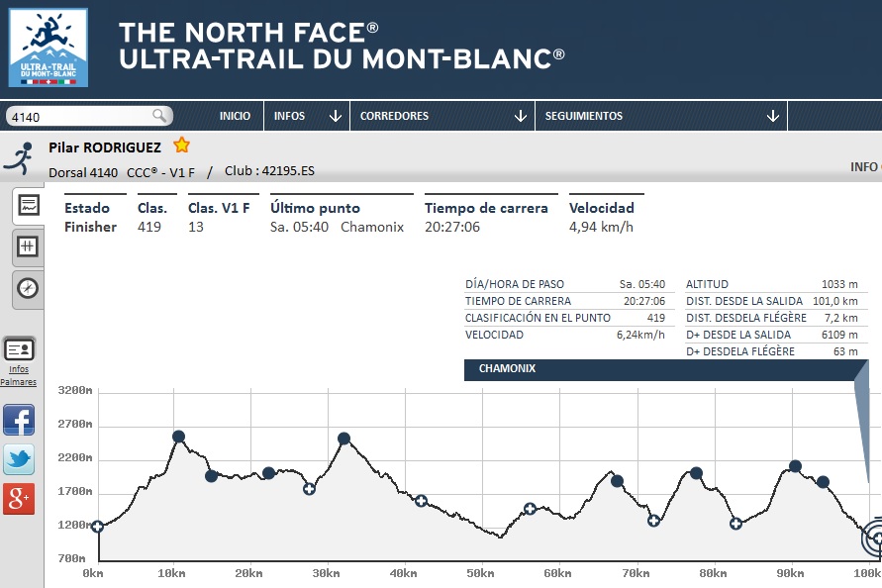Switch to the table grid view
This screenshot has width=882, height=588.
coord(28,246)
